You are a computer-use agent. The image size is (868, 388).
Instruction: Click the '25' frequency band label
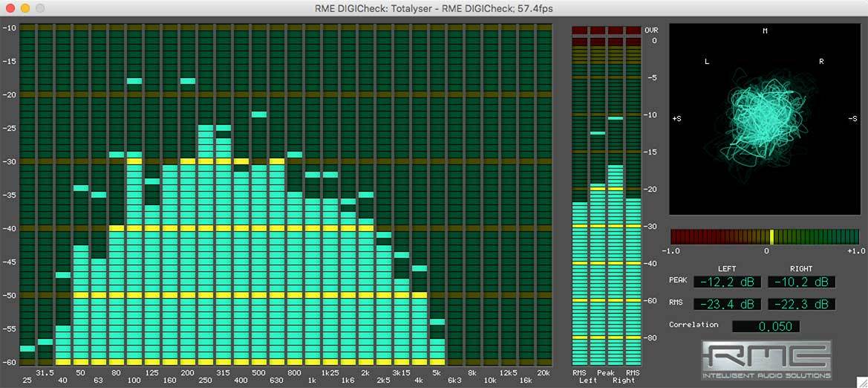point(27,381)
